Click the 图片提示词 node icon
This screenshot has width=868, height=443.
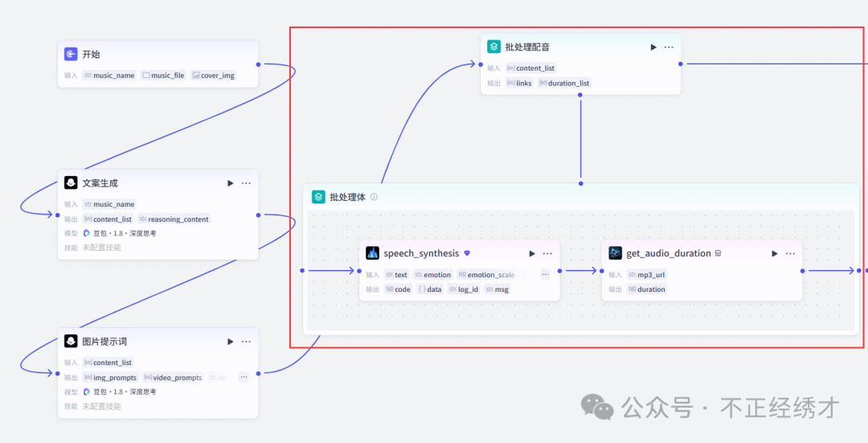[x=71, y=342]
